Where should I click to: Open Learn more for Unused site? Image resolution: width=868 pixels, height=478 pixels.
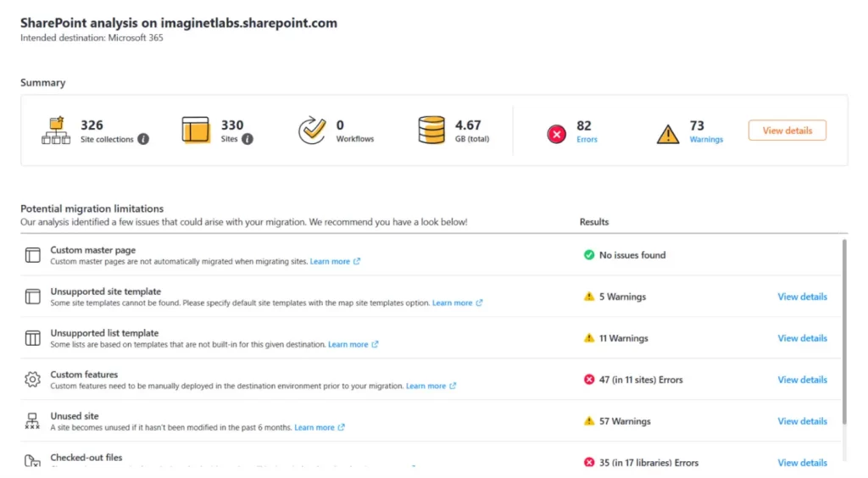pyautogui.click(x=314, y=427)
